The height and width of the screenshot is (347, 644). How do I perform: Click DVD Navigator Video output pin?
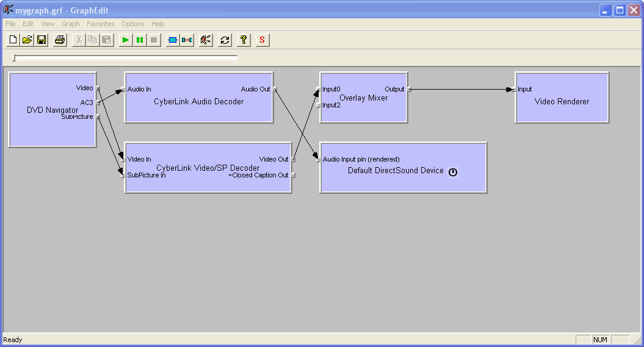(98, 88)
